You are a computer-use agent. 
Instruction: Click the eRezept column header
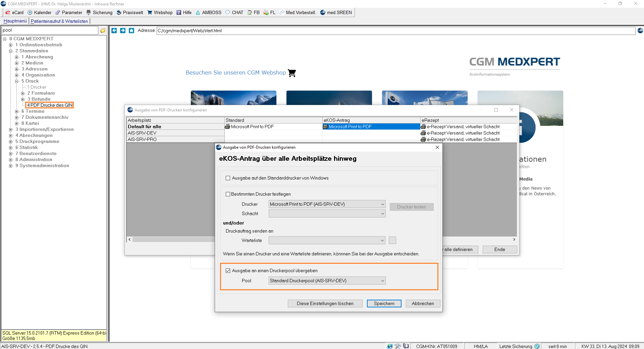469,120
